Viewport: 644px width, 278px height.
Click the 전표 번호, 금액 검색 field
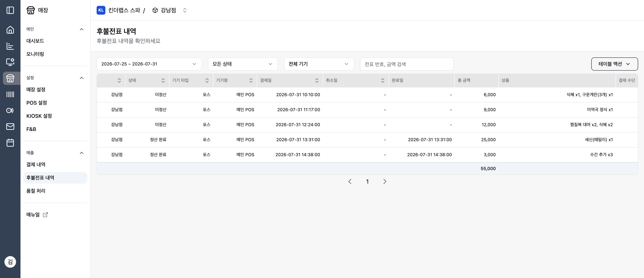pyautogui.click(x=407, y=64)
